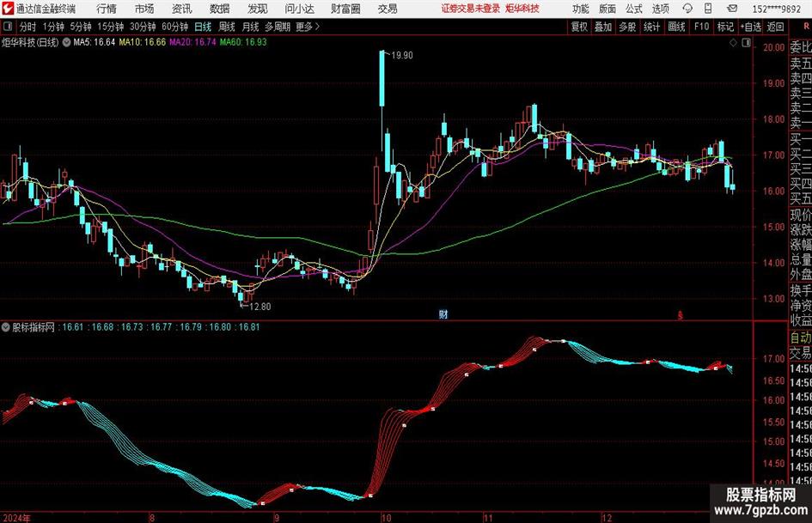Click the 炬华科技(日线) chart title
Viewport: 812px width, 523px height.
pos(30,42)
